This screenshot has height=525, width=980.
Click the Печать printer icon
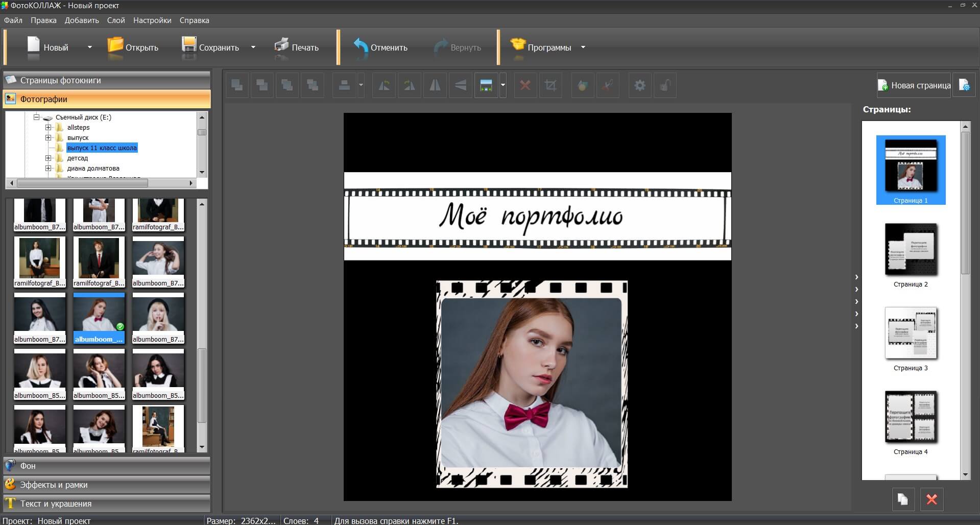tap(281, 45)
